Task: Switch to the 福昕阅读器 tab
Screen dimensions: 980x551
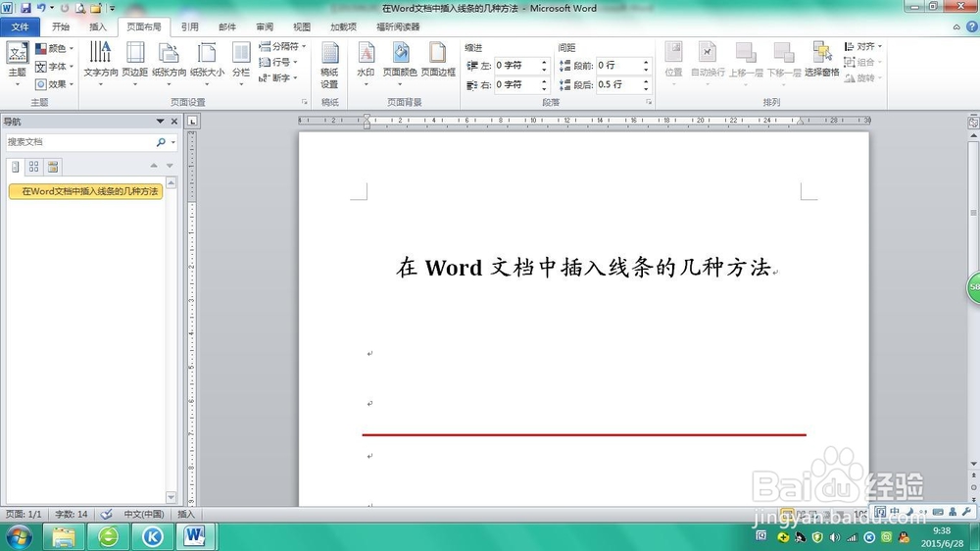Action: [x=398, y=26]
